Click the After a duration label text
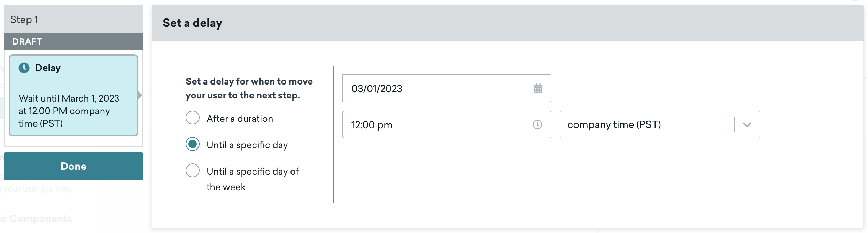The height and width of the screenshot is (233, 868). (240, 119)
